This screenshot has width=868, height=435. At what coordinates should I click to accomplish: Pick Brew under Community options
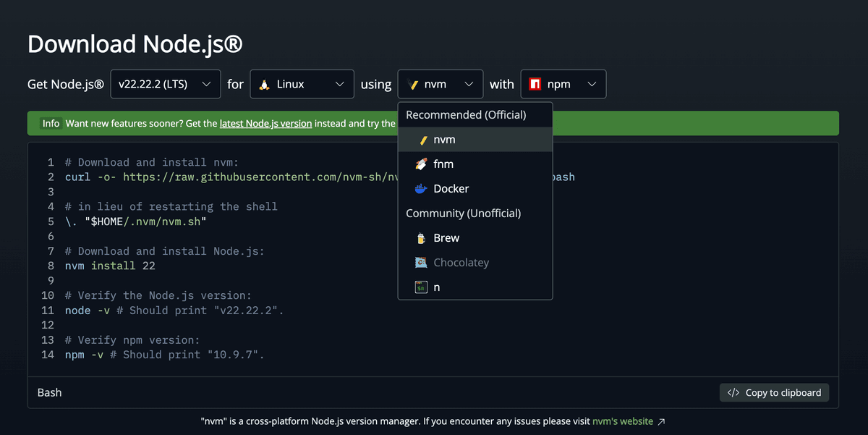446,238
